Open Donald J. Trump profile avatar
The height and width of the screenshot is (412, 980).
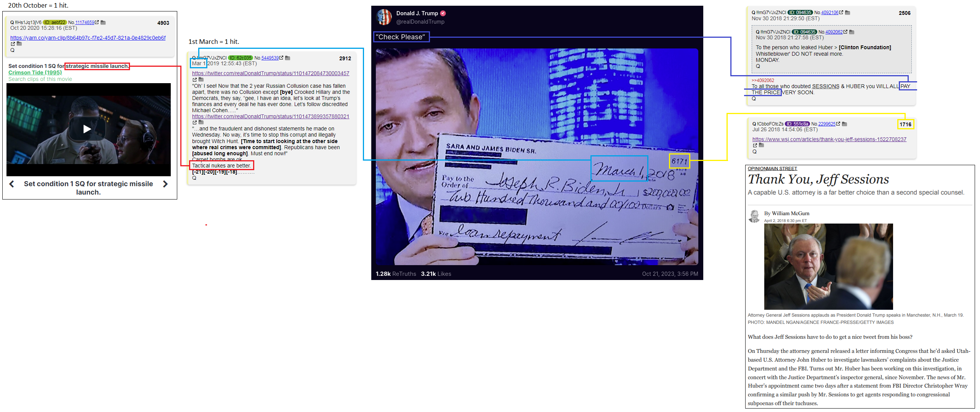pos(384,17)
